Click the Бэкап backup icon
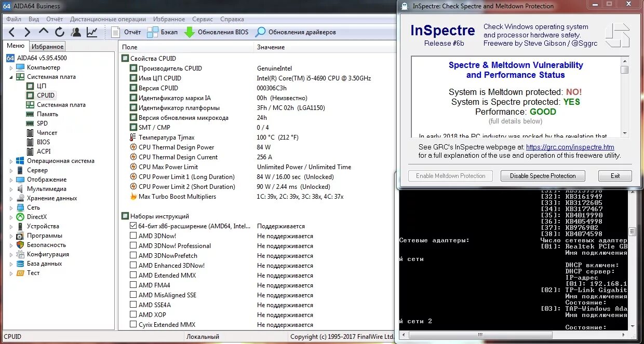The image size is (644, 344). coord(153,32)
